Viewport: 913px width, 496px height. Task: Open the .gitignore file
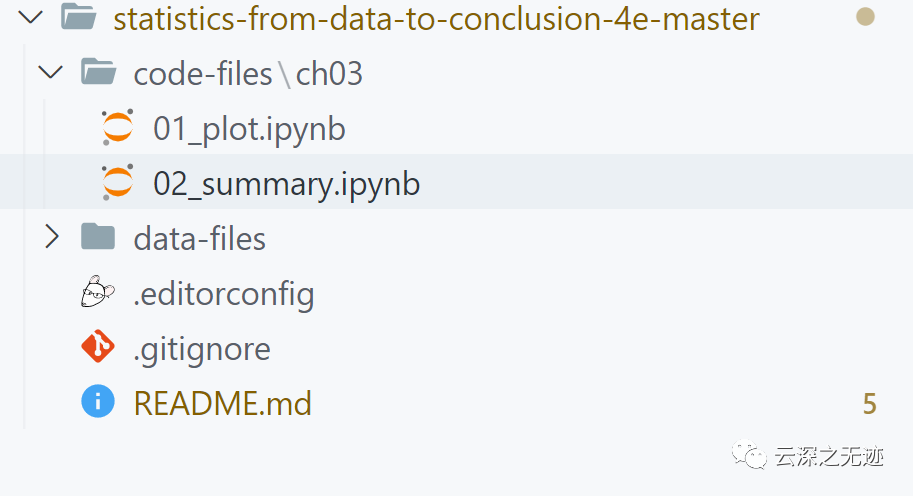[x=202, y=349]
